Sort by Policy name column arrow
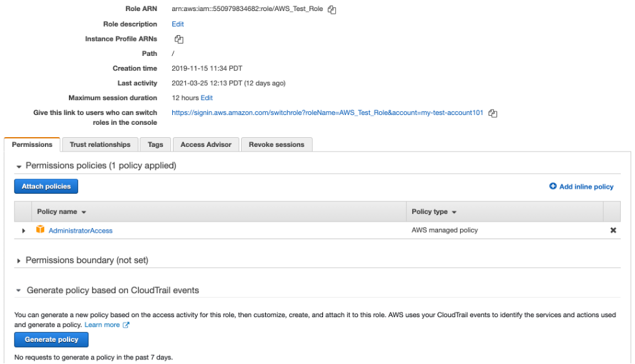The image size is (635, 364). pyautogui.click(x=84, y=213)
